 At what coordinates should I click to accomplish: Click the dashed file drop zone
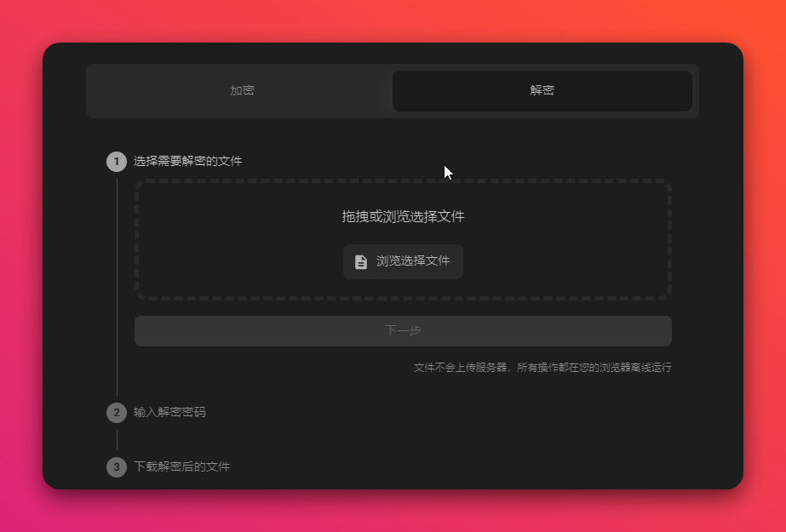tap(403, 240)
